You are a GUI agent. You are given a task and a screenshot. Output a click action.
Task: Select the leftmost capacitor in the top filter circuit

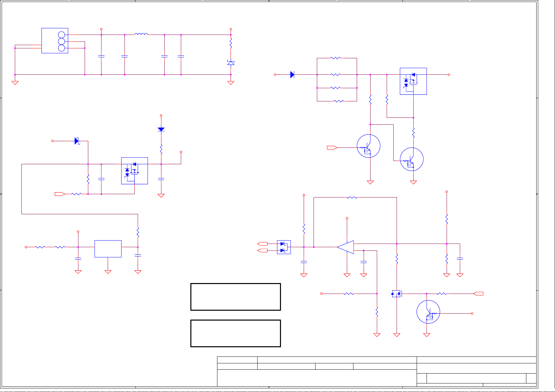click(x=101, y=56)
